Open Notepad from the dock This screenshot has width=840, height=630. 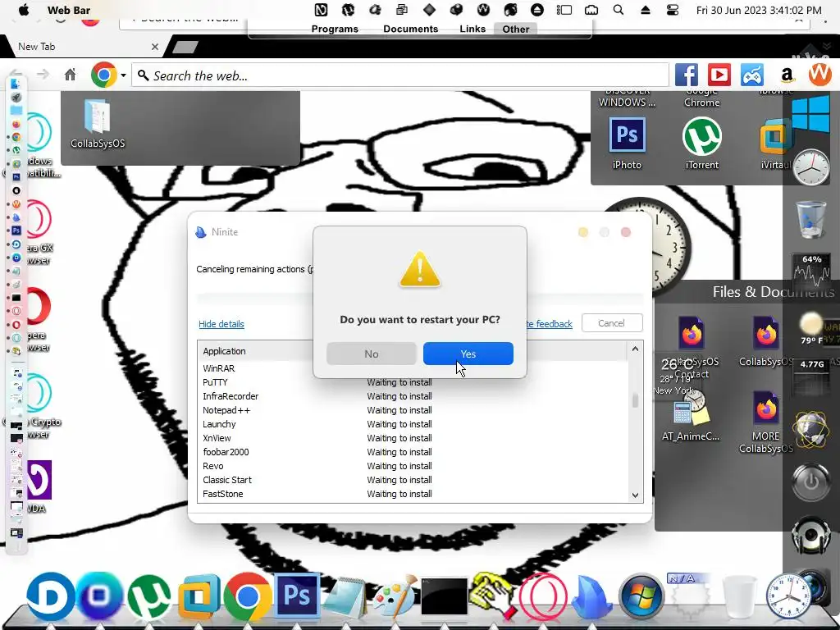click(x=345, y=598)
